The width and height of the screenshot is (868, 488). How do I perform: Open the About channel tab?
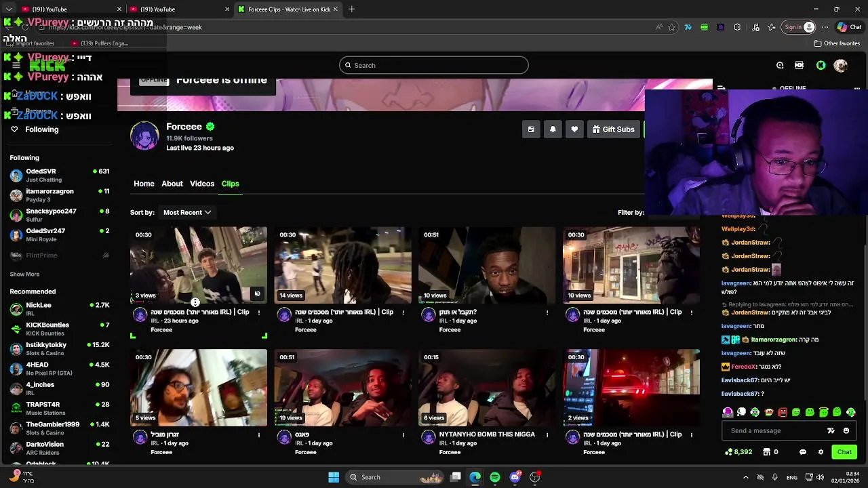172,184
